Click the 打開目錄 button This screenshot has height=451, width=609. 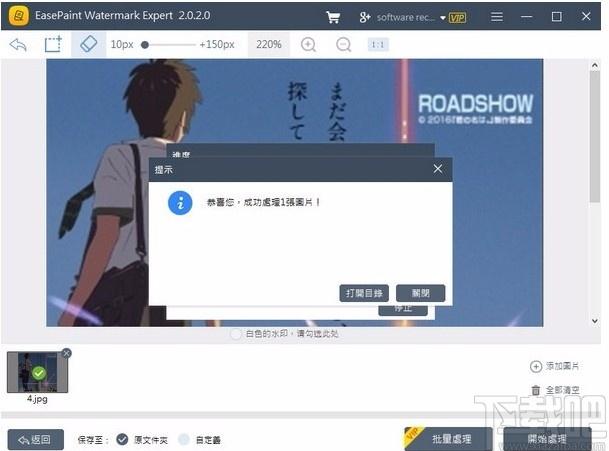click(364, 293)
